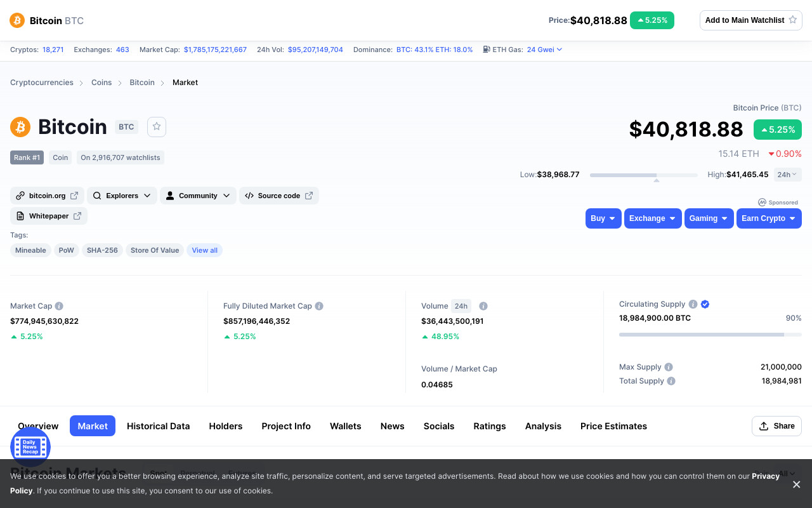Click info icon beside Fully Diluted Market Cap

coord(319,306)
